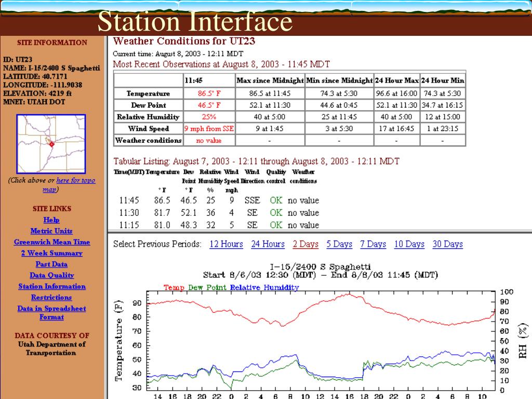Click the station location map thumbnail
This screenshot has width=532, height=399.
tap(51, 144)
